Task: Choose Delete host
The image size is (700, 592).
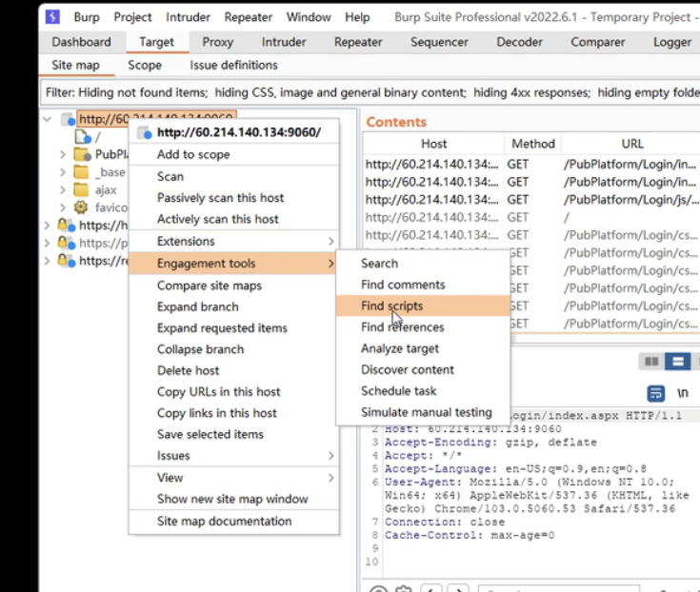Action: 234,370
